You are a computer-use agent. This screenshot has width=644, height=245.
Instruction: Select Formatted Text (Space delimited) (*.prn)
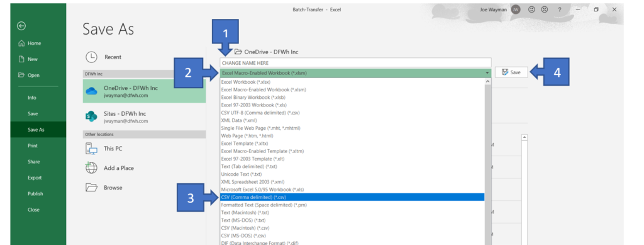(x=352, y=205)
